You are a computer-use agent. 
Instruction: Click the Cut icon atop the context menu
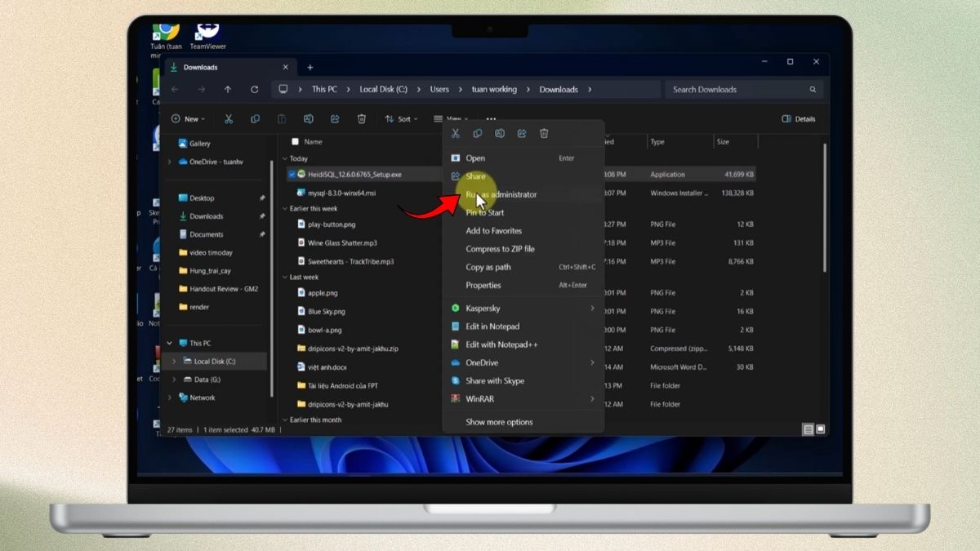point(456,134)
